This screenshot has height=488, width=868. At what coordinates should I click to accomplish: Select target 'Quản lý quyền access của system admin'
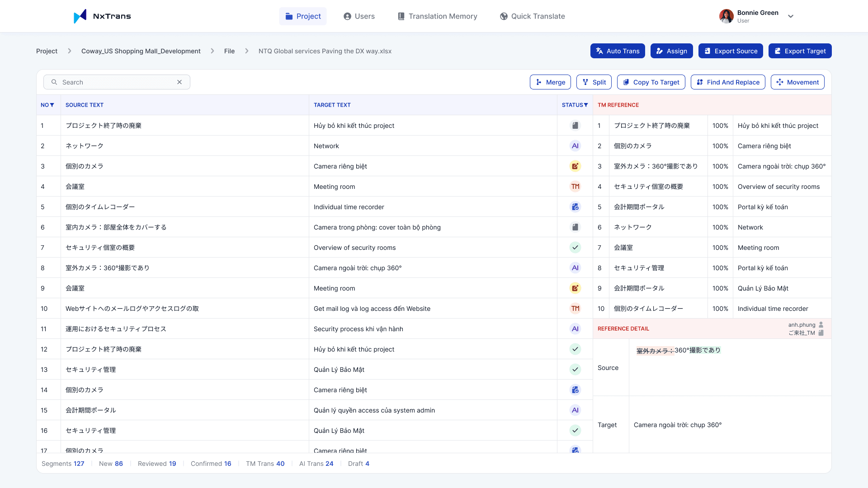pyautogui.click(x=374, y=410)
